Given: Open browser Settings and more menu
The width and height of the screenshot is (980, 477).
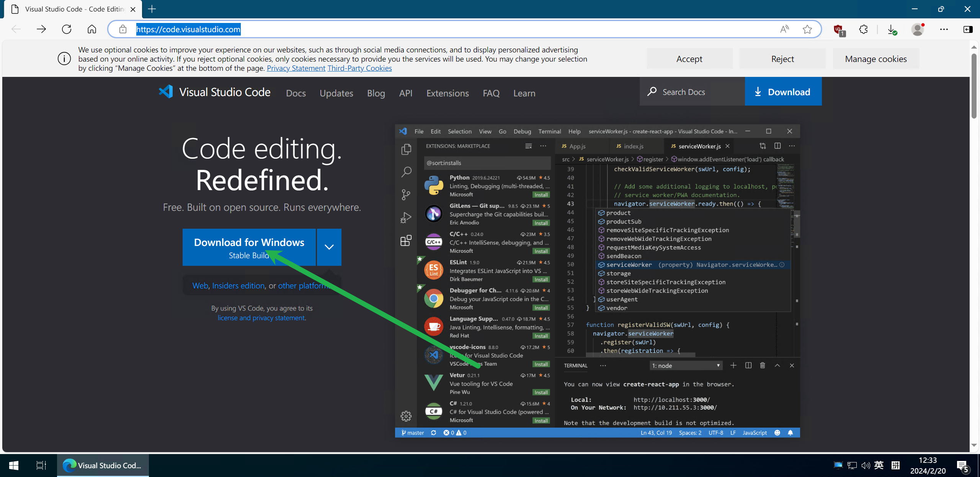Looking at the screenshot, I should tap(944, 29).
